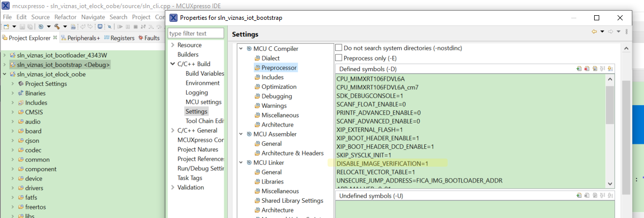Check the Preprocess only (-E) option
The image size is (644, 218).
click(x=339, y=58)
